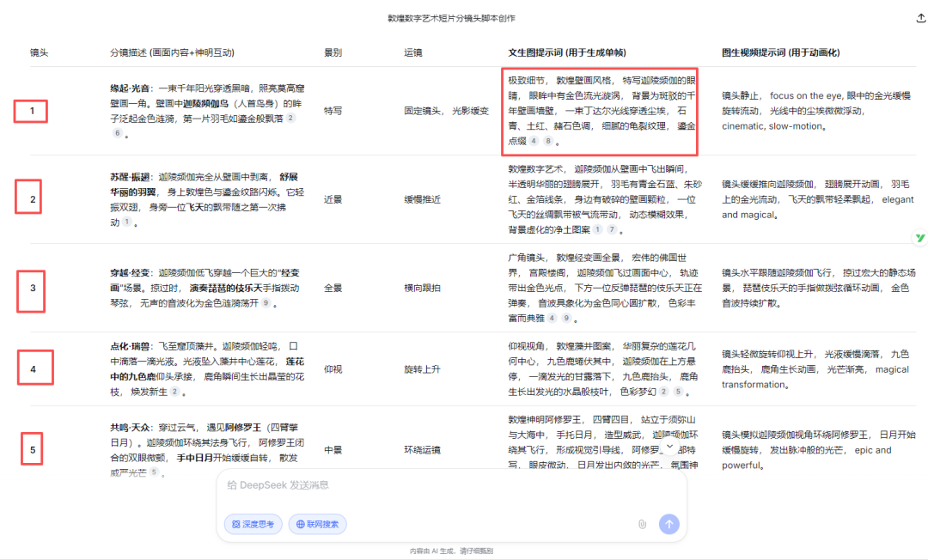Open citation 5 in shot 4 image prompt
Viewport: 928px width, 560px height.
tap(678, 392)
